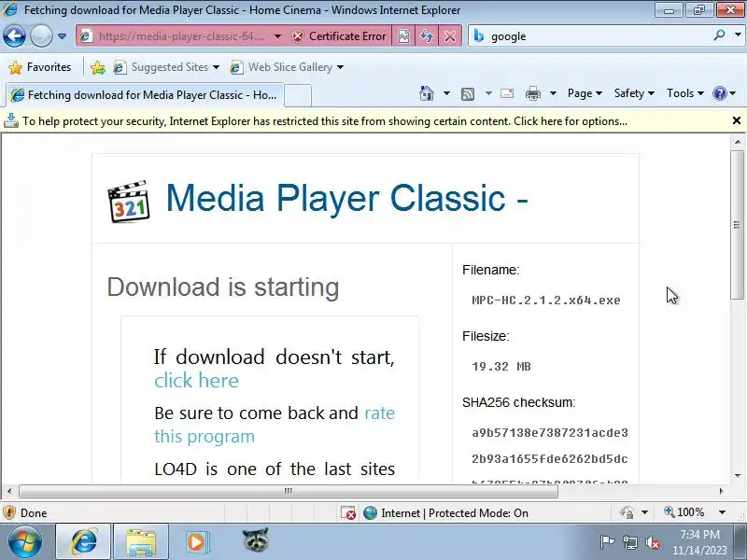Click the network tray icon
The width and height of the screenshot is (747, 560).
click(629, 542)
